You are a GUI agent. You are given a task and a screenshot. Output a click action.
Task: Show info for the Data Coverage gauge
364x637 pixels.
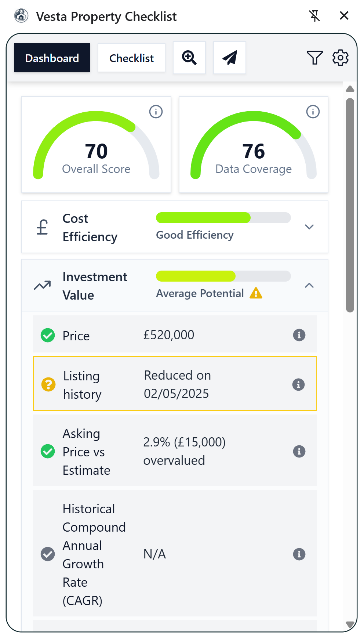pos(313,112)
